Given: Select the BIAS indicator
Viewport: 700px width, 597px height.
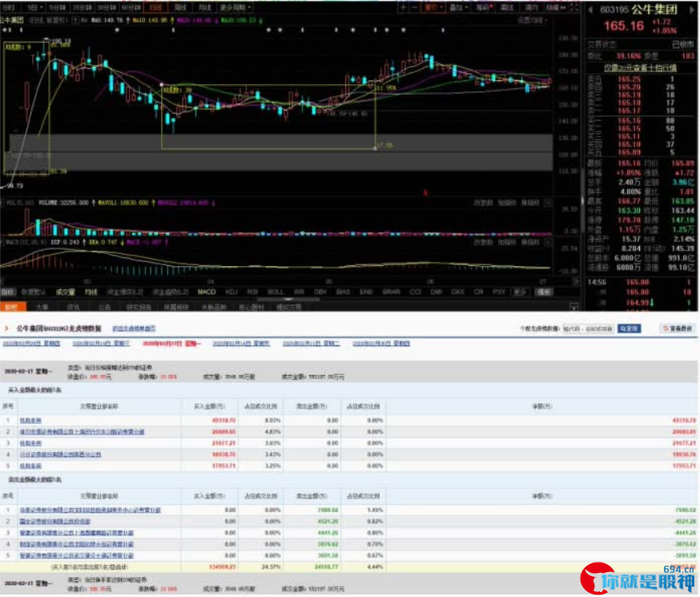Looking at the screenshot, I should (343, 292).
